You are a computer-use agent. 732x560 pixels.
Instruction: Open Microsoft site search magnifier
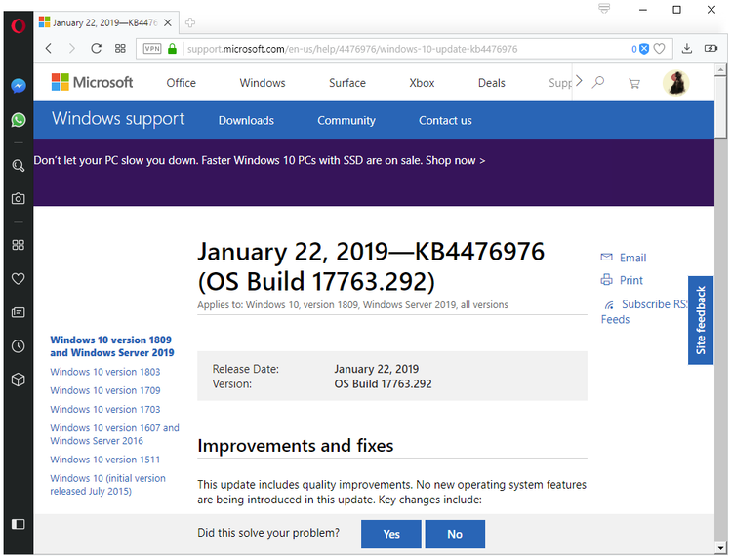tap(598, 83)
